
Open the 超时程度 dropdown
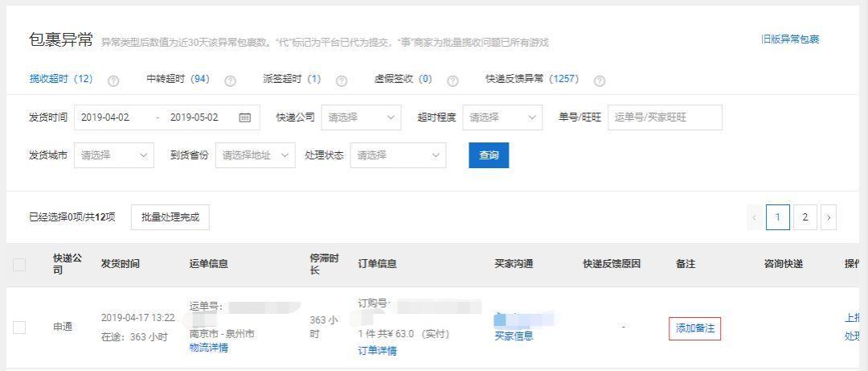click(502, 117)
